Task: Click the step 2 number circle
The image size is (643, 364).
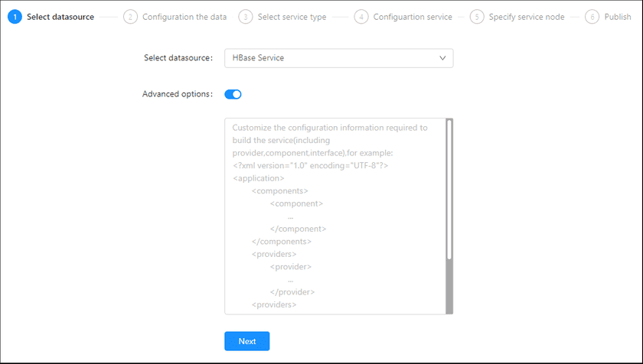Action: click(x=131, y=17)
